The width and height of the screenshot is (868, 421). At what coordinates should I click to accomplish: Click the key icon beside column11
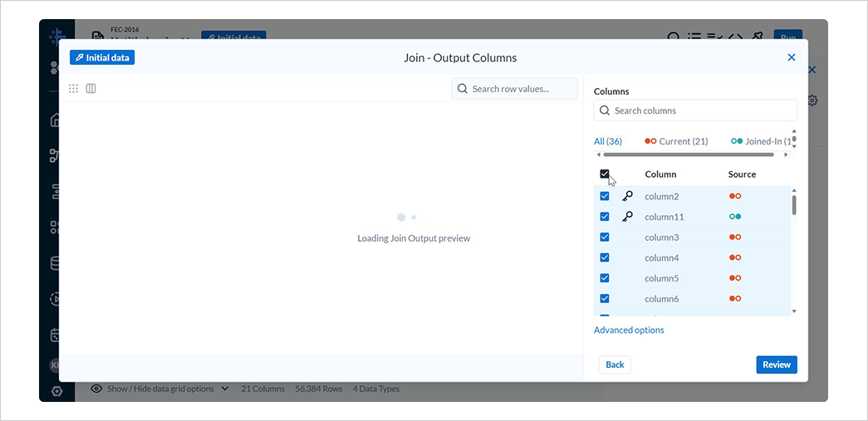(628, 217)
